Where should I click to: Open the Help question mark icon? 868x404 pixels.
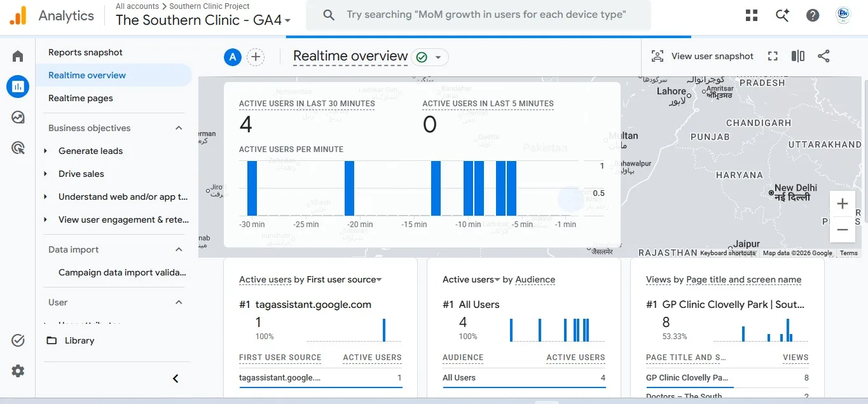[813, 15]
